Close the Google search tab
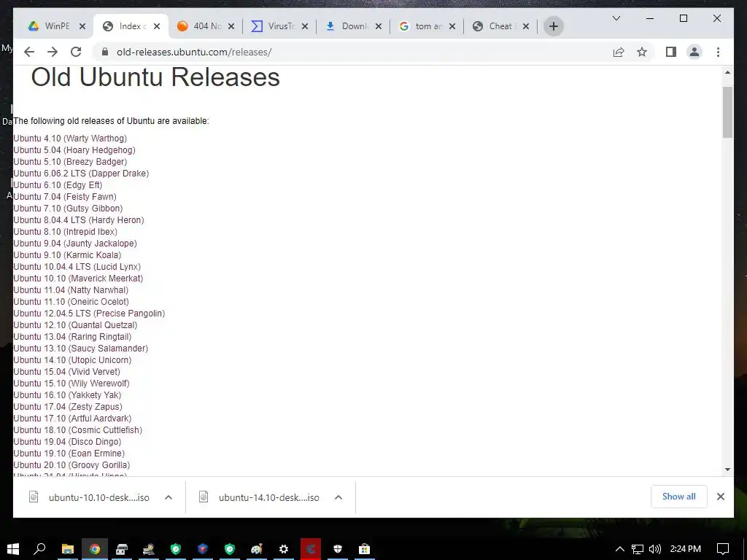The image size is (747, 560). pyautogui.click(x=452, y=26)
